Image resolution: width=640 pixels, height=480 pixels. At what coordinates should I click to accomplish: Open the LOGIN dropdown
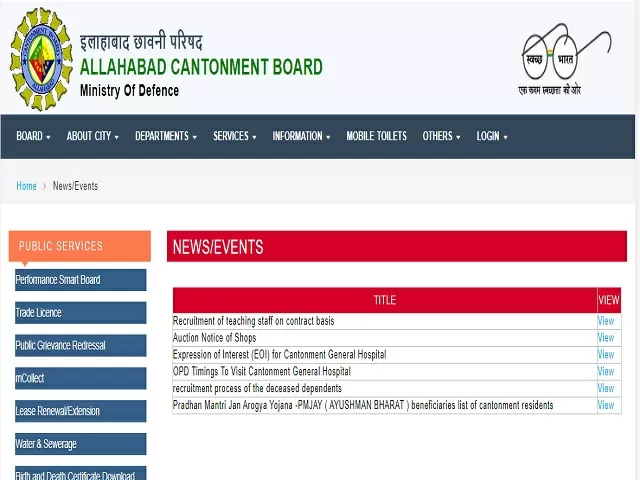coord(492,136)
